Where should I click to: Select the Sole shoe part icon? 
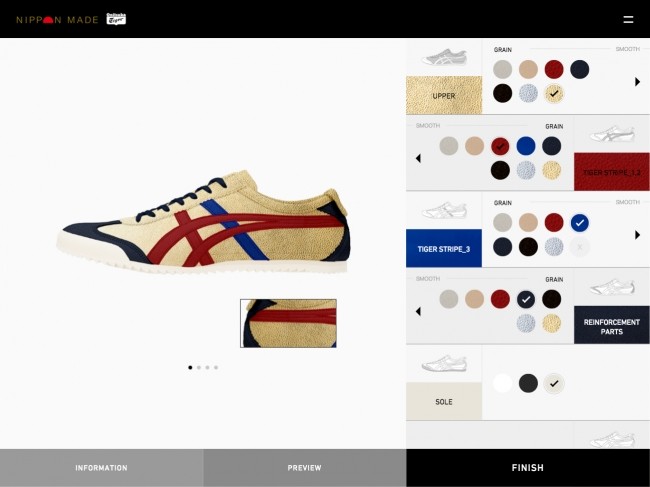[x=444, y=363]
